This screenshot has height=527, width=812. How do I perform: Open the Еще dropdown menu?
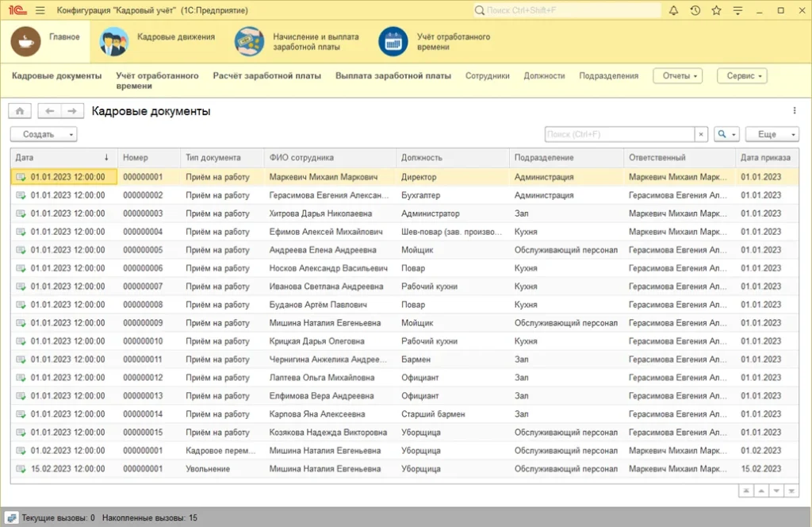point(772,134)
